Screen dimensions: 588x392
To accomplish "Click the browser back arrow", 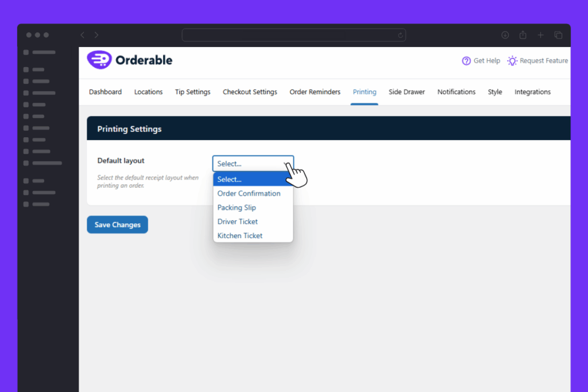I will 83,35.
